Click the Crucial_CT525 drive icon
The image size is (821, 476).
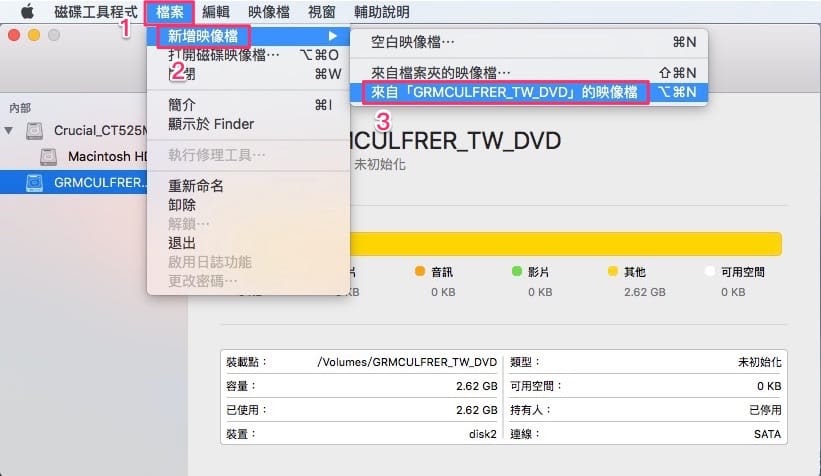tap(35, 130)
